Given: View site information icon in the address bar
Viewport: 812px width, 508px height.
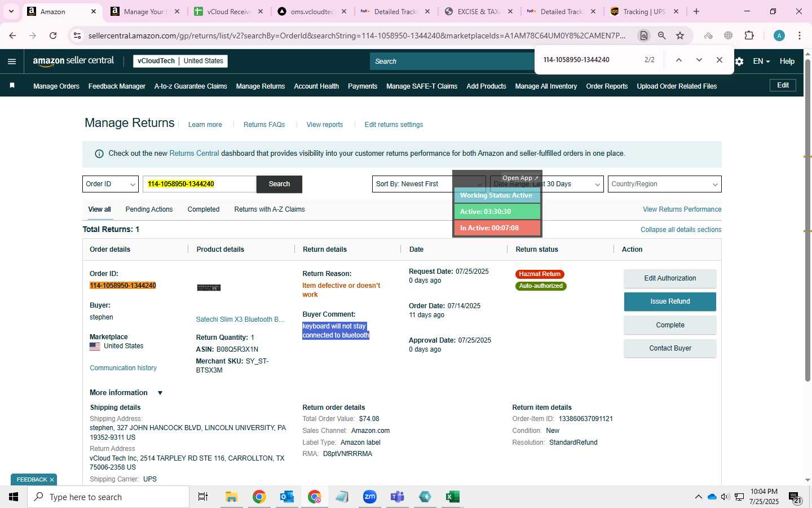Looking at the screenshot, I should [x=77, y=36].
